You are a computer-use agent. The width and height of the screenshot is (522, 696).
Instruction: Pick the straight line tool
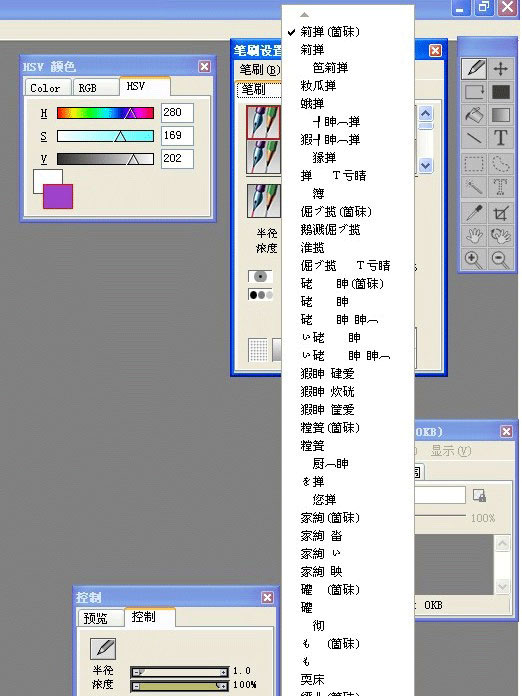pyautogui.click(x=474, y=138)
